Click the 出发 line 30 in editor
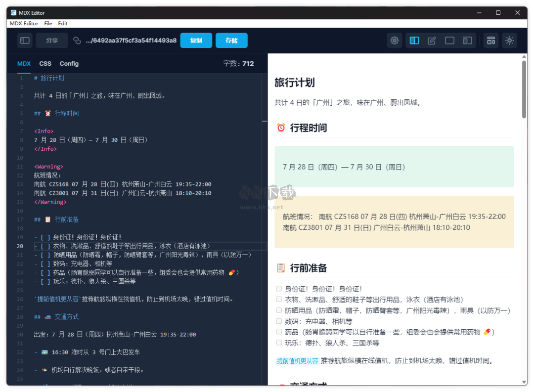Viewport: 534px width, 392px height. pyautogui.click(x=115, y=335)
